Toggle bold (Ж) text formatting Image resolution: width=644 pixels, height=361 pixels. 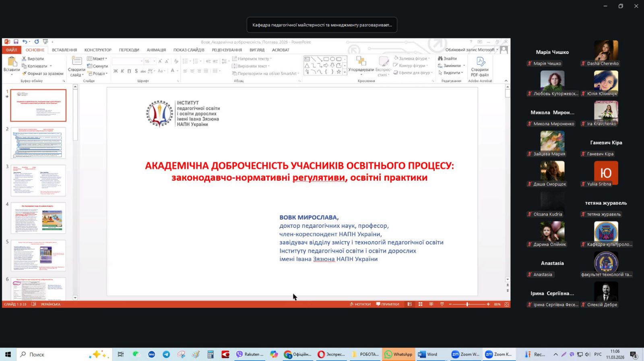116,71
